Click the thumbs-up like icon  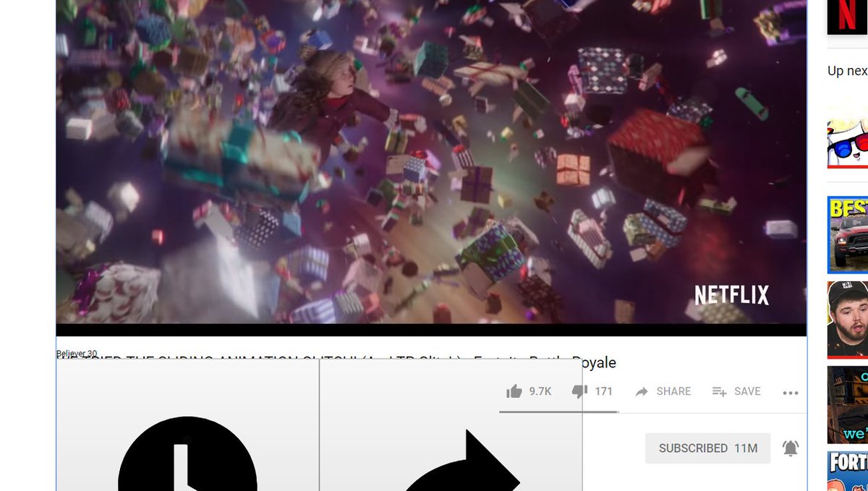coord(514,391)
